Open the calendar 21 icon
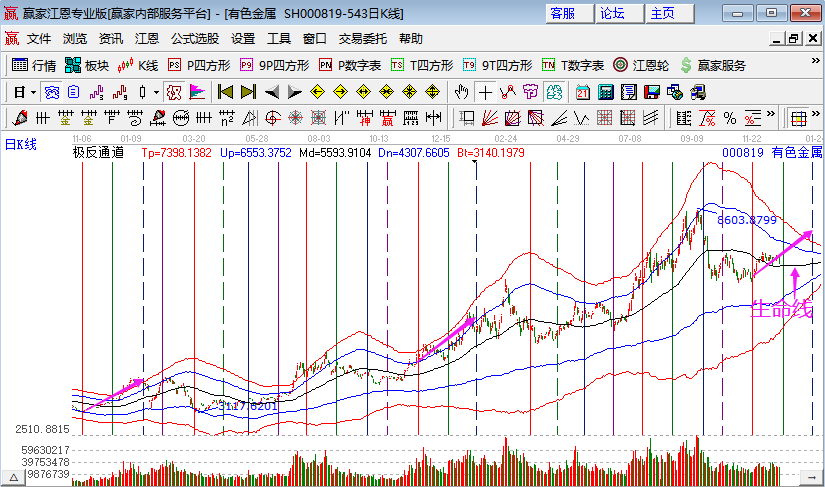The image size is (825, 487). (582, 93)
